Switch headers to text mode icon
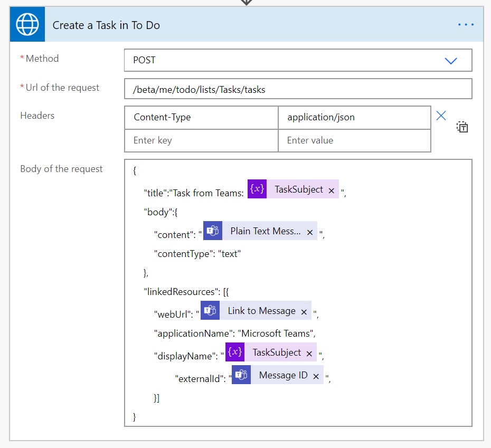 coord(462,127)
